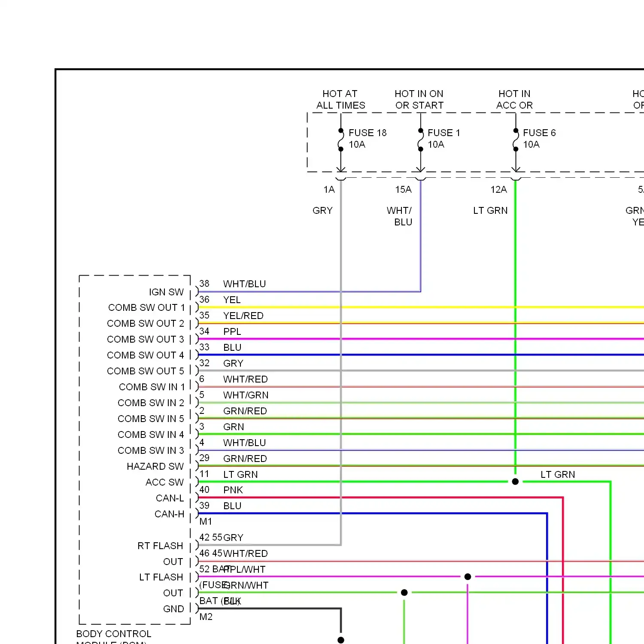This screenshot has height=644, width=644.
Task: Click the splice dot on PPL/WHT wire
Action: [x=468, y=577]
